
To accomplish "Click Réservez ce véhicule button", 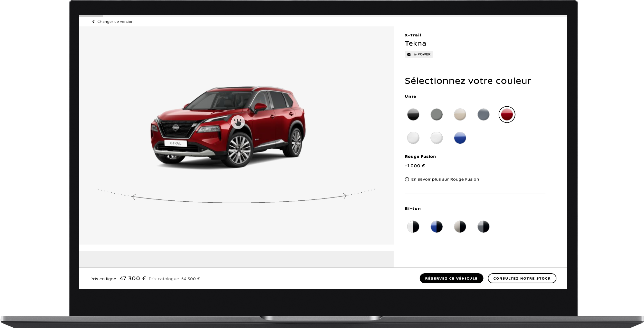I will (451, 278).
